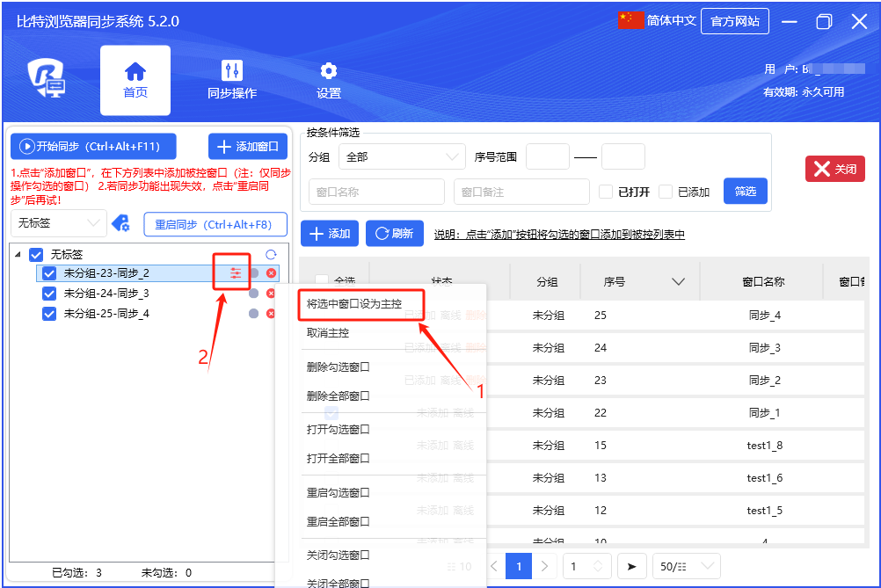Uncheck the 未分组-23-同步_2 window checkbox
This screenshot has height=588, width=881.
[50, 273]
